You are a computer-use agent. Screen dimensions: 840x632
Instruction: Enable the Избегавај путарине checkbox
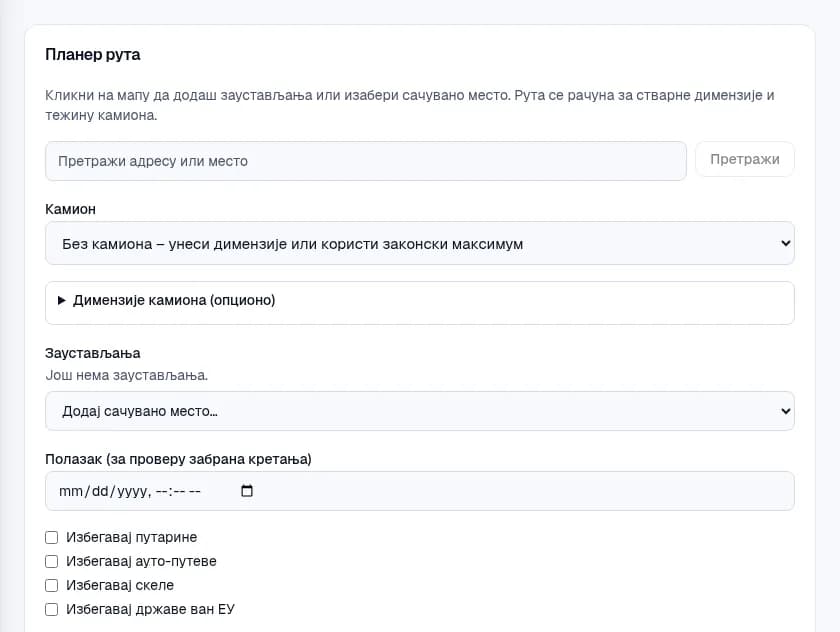tap(51, 537)
